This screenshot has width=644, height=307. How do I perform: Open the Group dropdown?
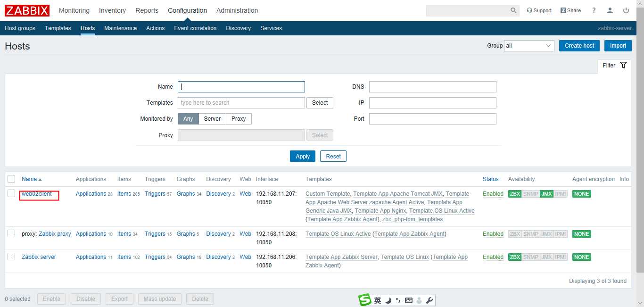click(529, 46)
